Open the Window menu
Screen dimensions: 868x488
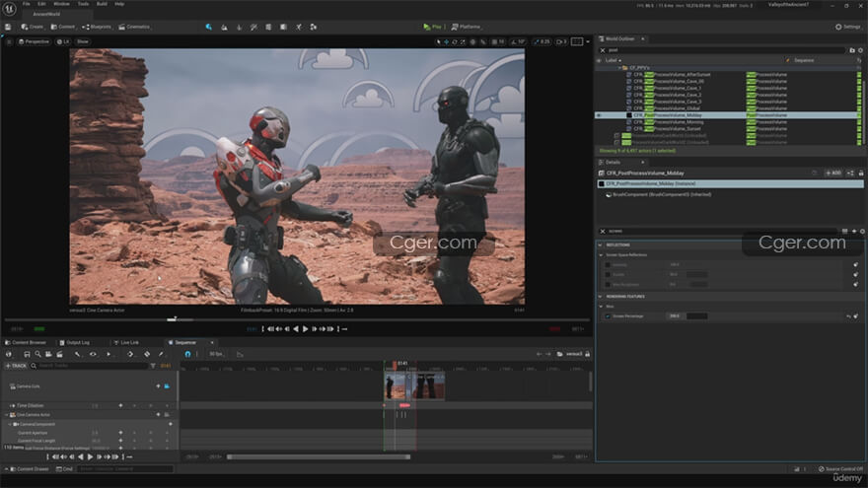(61, 4)
